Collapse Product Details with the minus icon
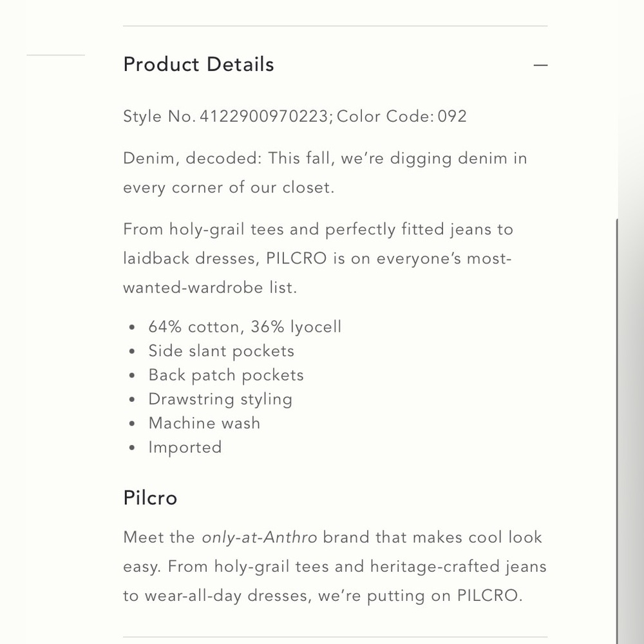Image resolution: width=644 pixels, height=644 pixels. [540, 65]
